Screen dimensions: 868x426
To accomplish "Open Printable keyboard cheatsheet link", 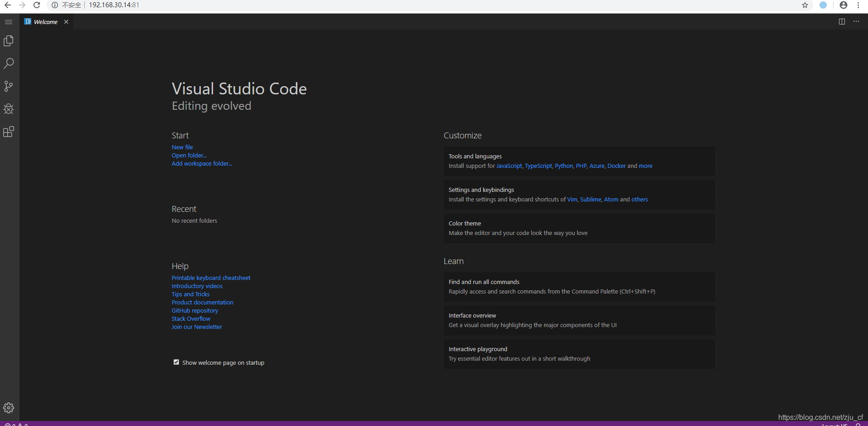I will pos(211,278).
